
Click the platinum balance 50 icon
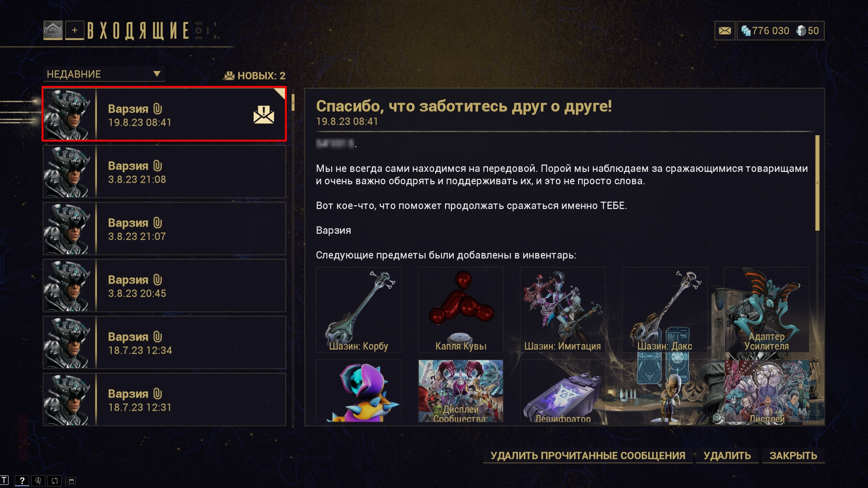click(801, 31)
